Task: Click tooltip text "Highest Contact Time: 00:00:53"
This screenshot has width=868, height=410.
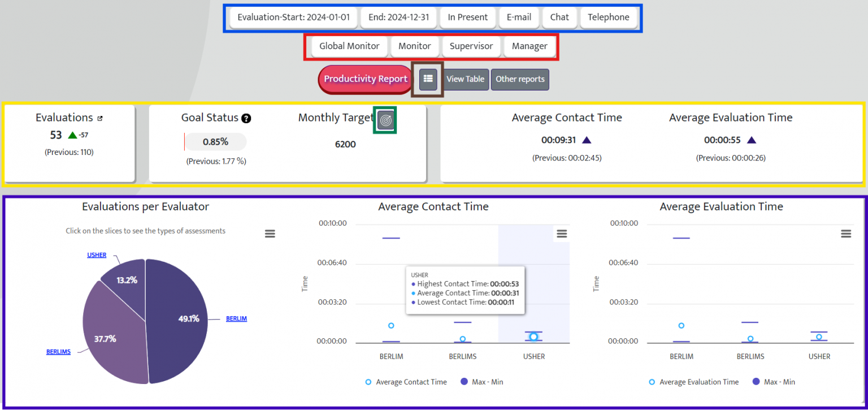Action: (468, 284)
